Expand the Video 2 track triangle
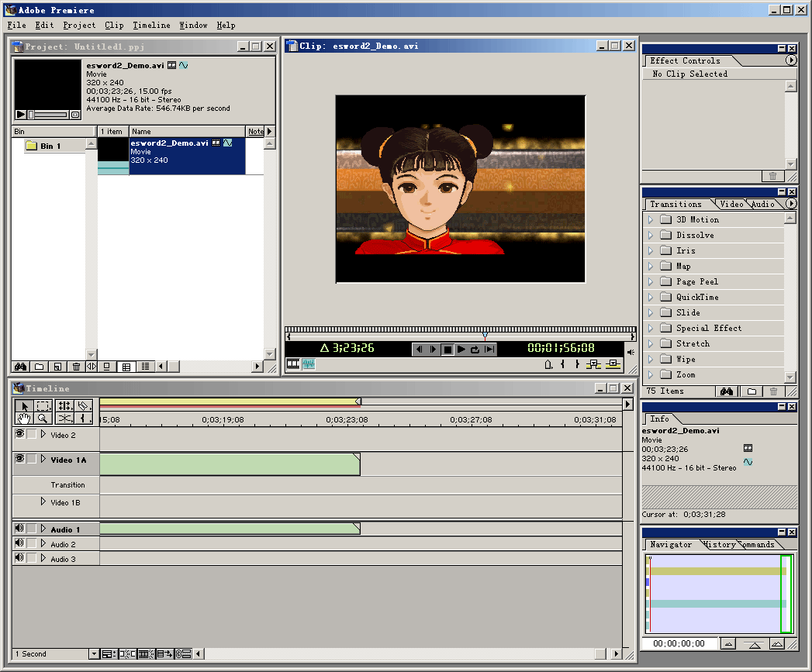 43,434
